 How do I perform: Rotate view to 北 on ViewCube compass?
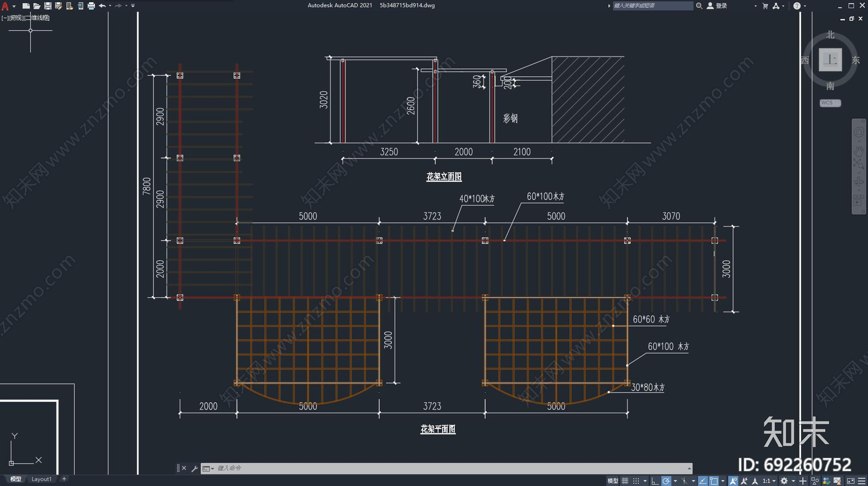(x=830, y=35)
